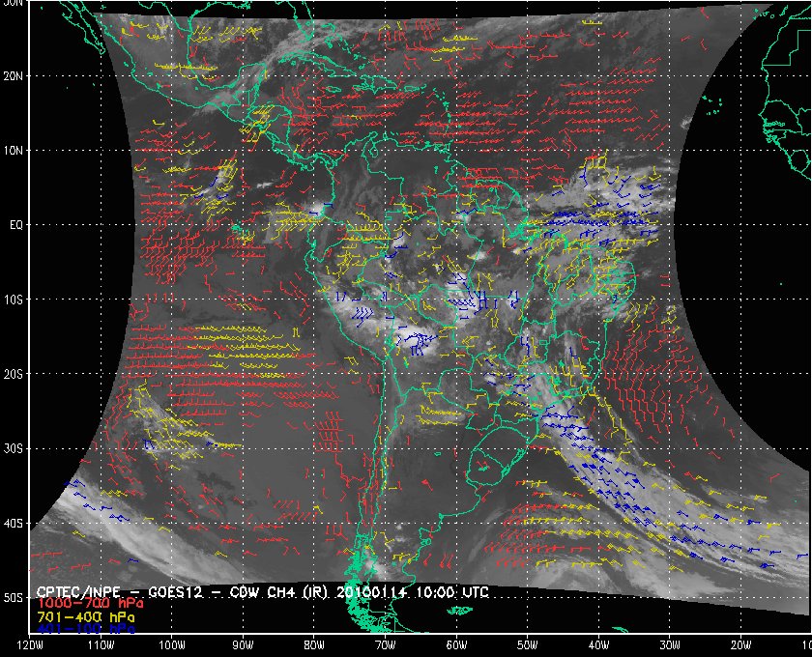This screenshot has height=657, width=812.
Task: Click the 60W longitude label
Action: point(456,645)
